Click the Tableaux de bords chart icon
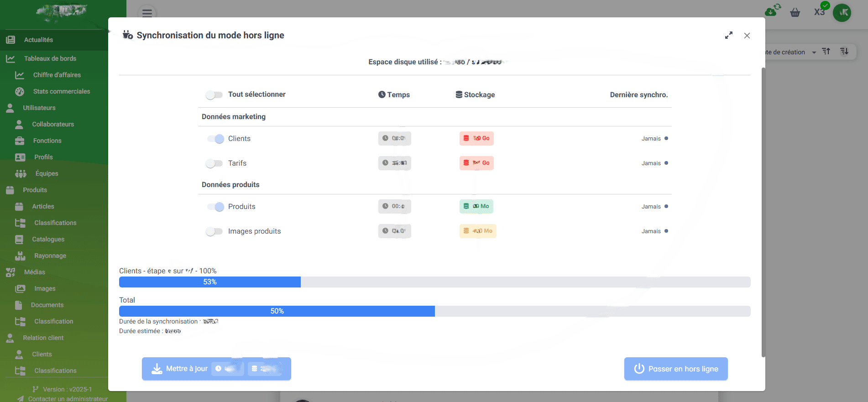 point(10,58)
